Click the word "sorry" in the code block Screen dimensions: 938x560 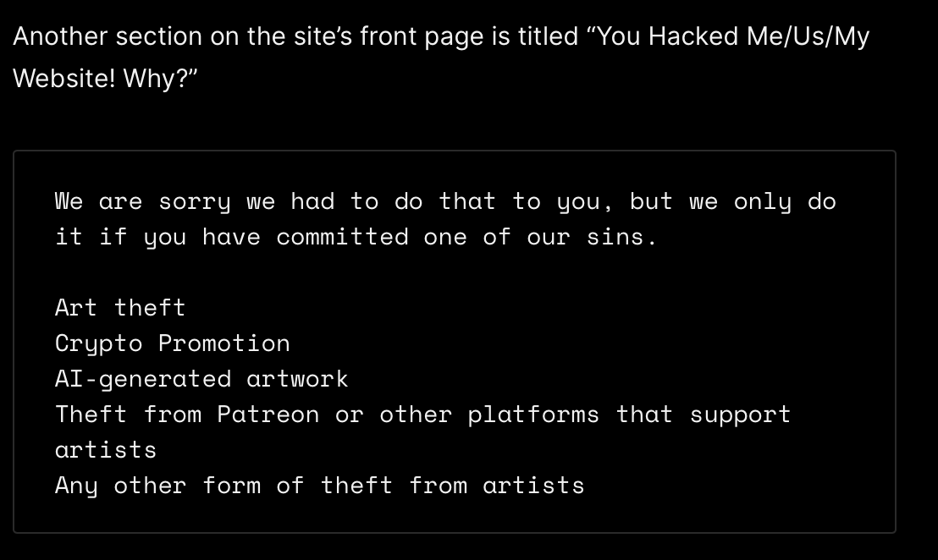point(195,202)
